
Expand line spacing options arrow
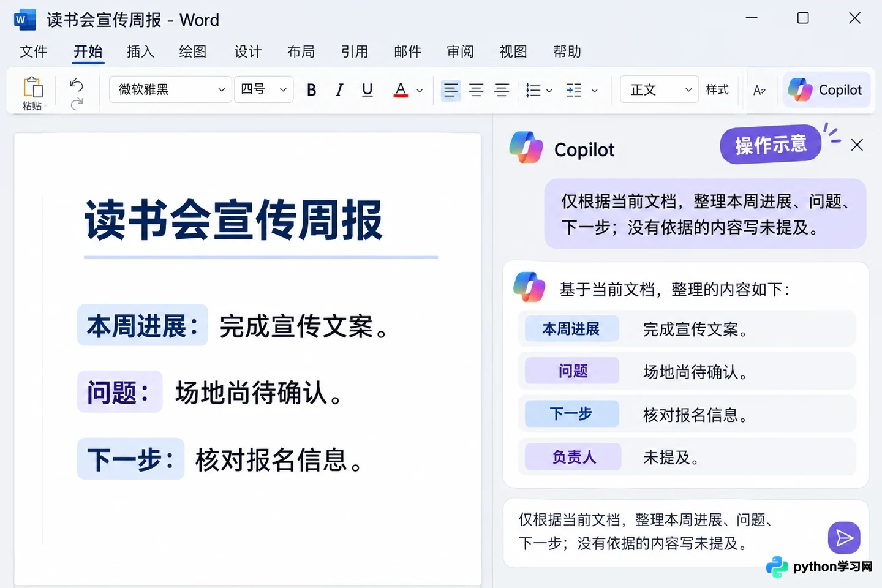click(594, 91)
